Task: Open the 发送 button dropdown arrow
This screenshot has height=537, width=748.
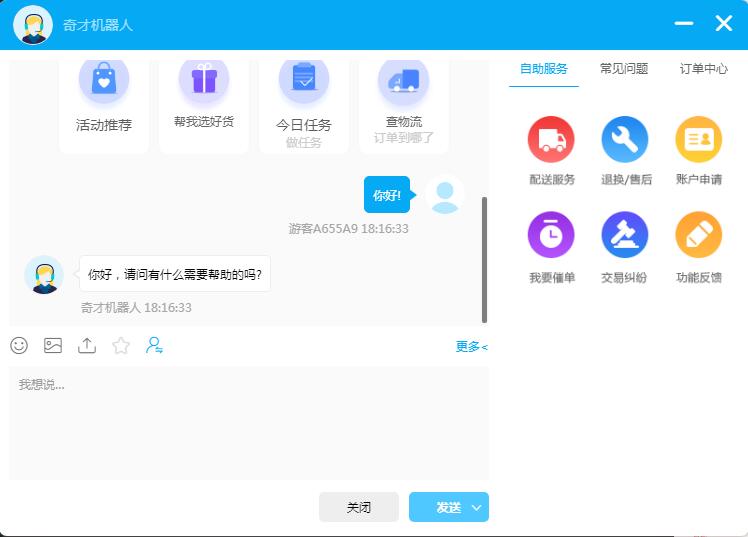Action: pos(477,508)
